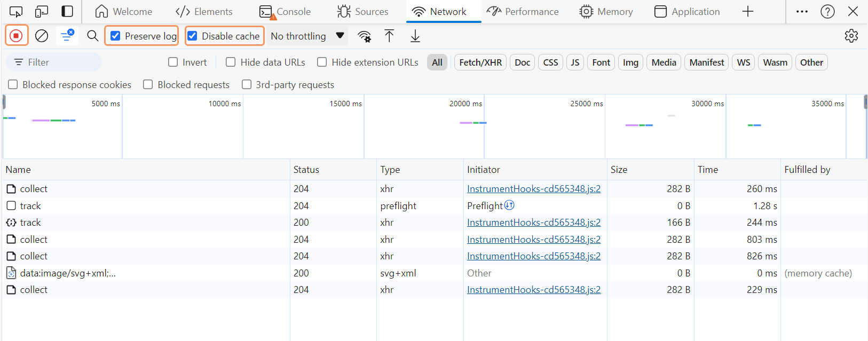Image resolution: width=868 pixels, height=341 pixels.
Task: Export HAR file with download arrow
Action: 415,36
